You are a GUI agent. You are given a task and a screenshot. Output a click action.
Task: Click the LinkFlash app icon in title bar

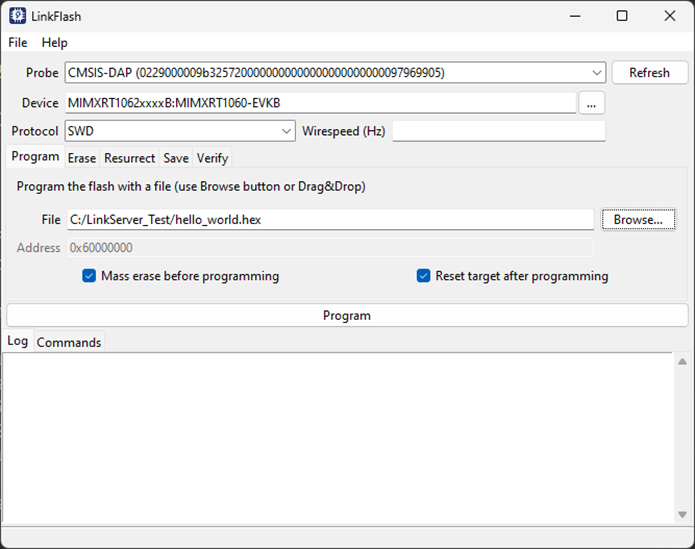pyautogui.click(x=18, y=16)
